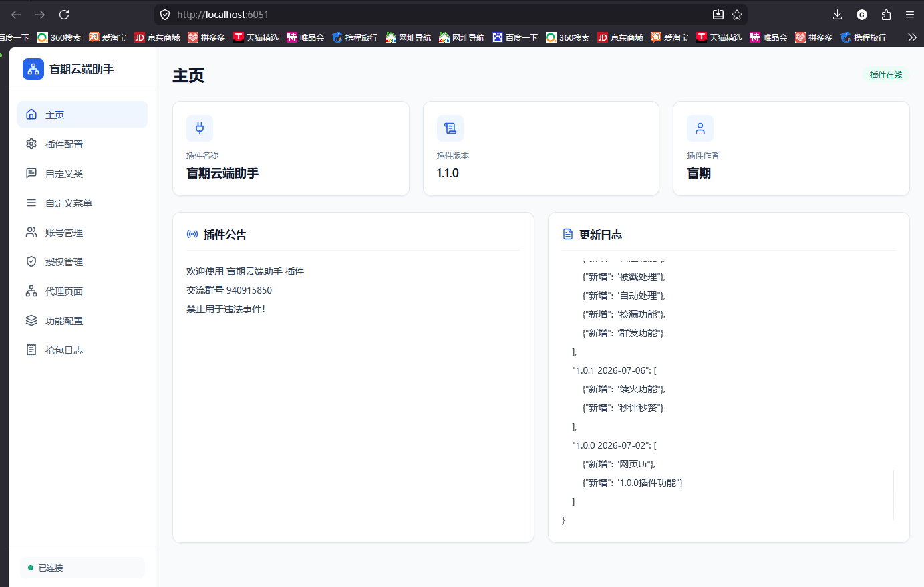The image size is (924, 587).
Task: Click the users icon for 账号管理
Action: point(31,232)
